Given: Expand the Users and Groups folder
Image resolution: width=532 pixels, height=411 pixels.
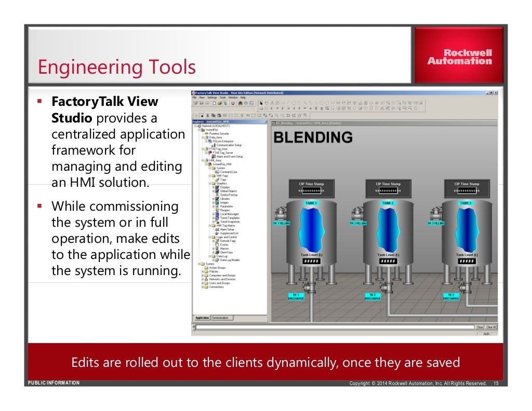Looking at the screenshot, I should (x=203, y=283).
